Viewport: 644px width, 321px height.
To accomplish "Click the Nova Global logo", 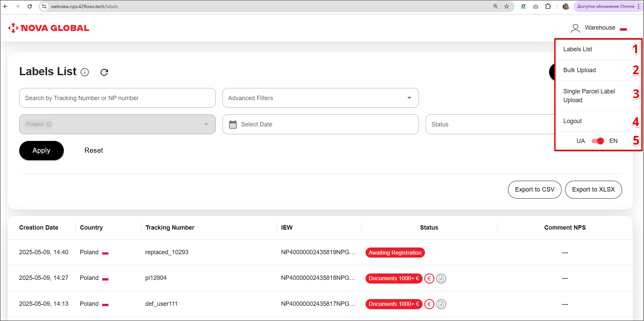I will point(49,28).
